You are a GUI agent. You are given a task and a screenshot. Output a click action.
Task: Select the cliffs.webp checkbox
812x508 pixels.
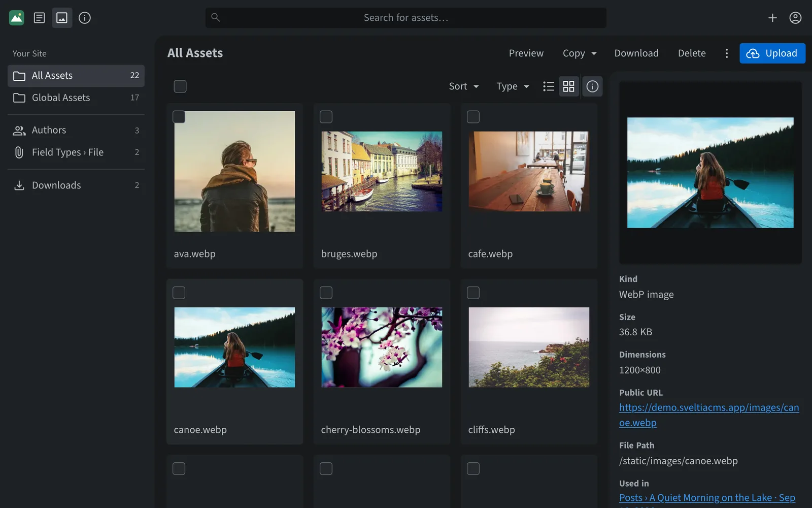point(473,293)
